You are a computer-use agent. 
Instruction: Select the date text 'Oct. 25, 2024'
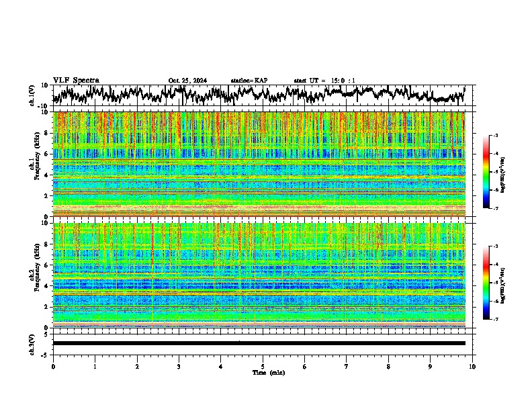pyautogui.click(x=187, y=81)
